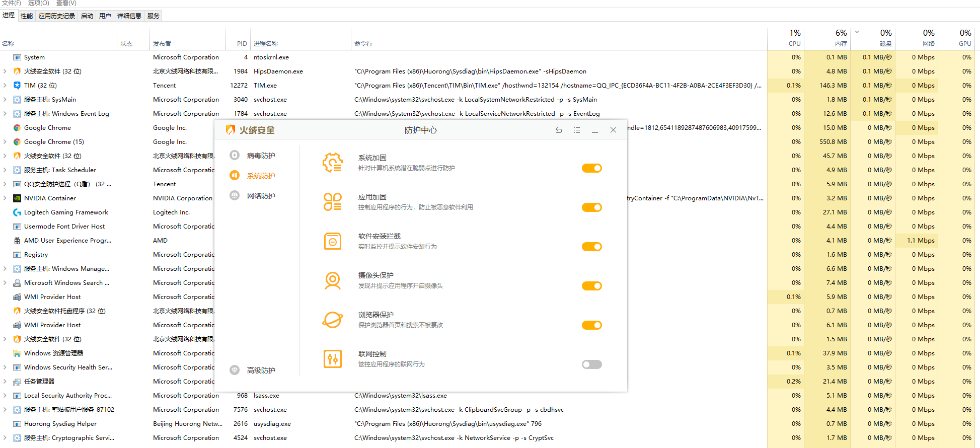This screenshot has width=980, height=448.
Task: Turn off the 应用加固 switch
Action: (592, 207)
